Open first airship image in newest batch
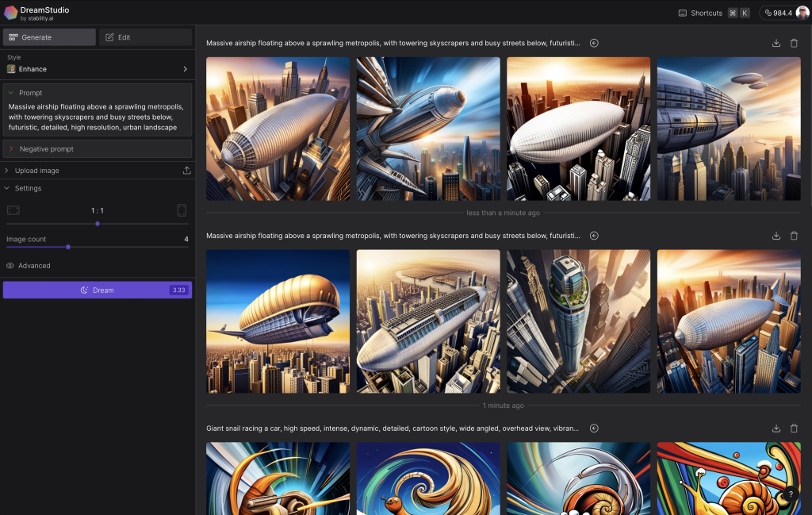Screen dimensions: 812x515 (278, 129)
